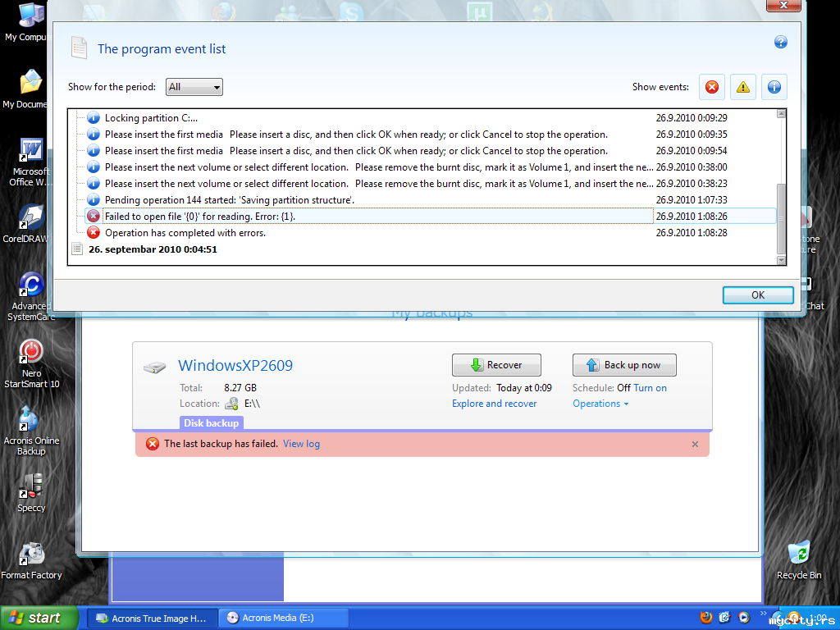Toggle the error events filter button
Screen dimensions: 840x630
pos(711,87)
